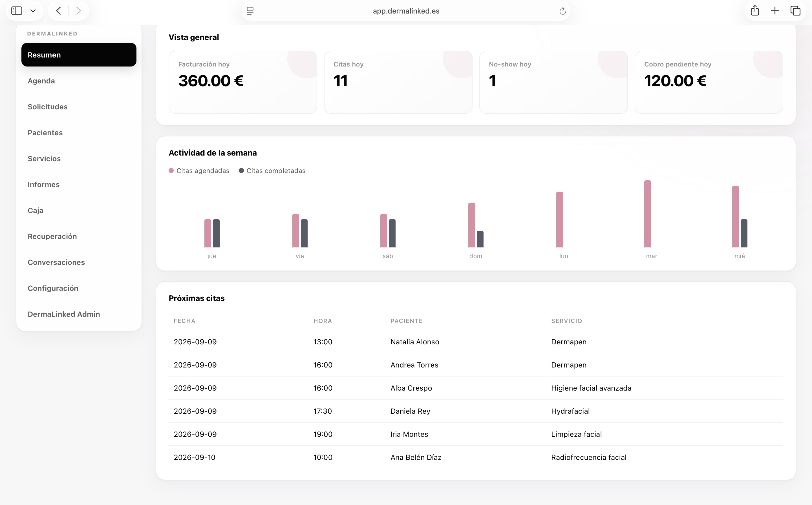The image size is (812, 505).
Task: Open Natalia Alonso appointment row
Action: pyautogui.click(x=476, y=342)
